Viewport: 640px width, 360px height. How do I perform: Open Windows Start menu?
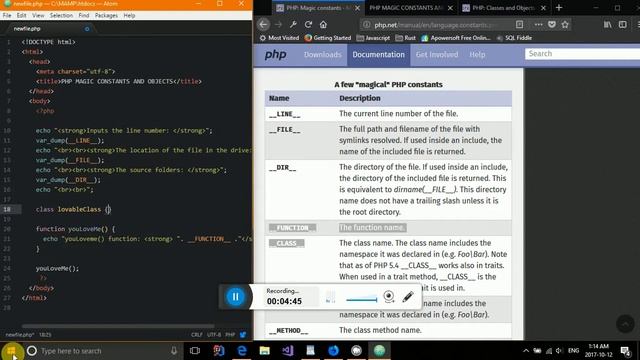pos(11,351)
